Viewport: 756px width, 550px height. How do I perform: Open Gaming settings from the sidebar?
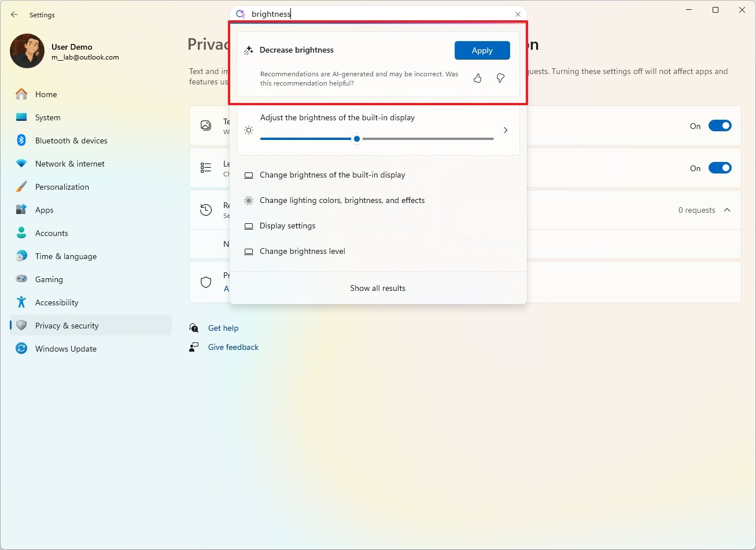tap(49, 279)
